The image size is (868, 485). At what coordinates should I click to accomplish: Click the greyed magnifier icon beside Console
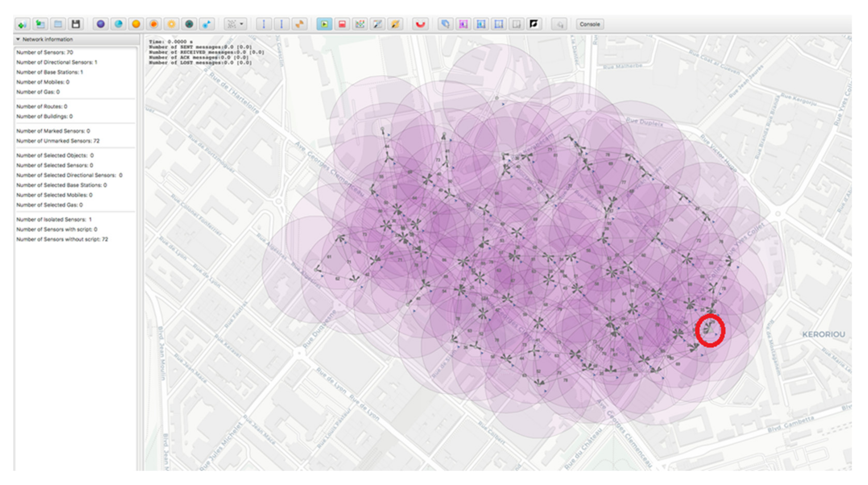coord(560,24)
